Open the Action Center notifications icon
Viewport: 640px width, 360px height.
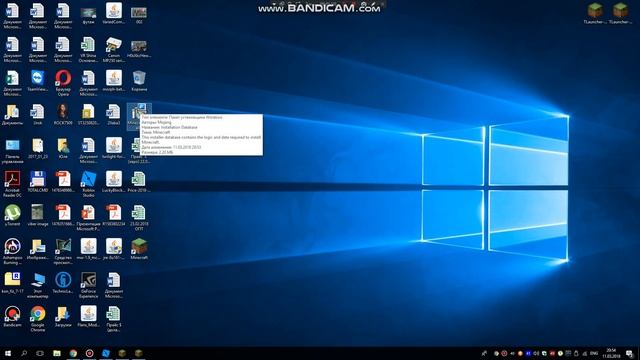point(629,353)
